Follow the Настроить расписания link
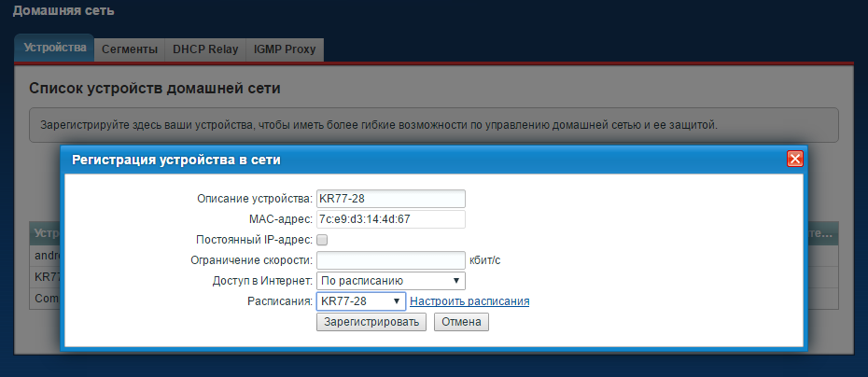This screenshot has height=377, width=868. point(469,301)
